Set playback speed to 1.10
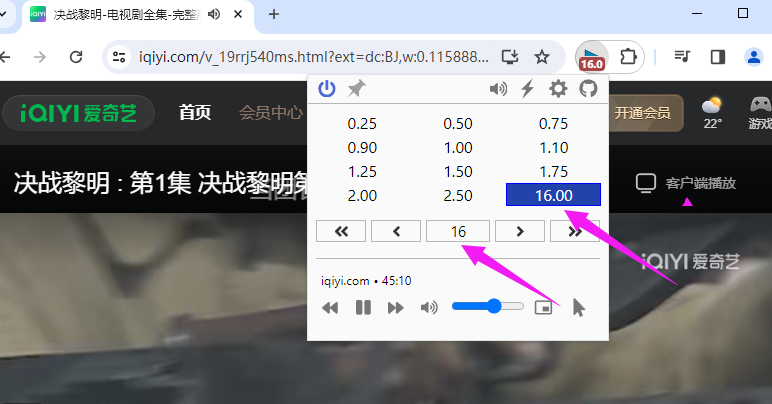The width and height of the screenshot is (772, 404). coord(553,148)
